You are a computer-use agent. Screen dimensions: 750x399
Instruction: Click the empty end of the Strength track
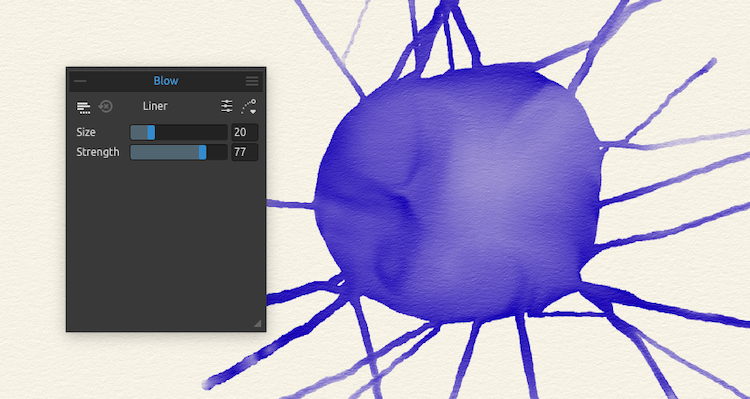(x=217, y=152)
